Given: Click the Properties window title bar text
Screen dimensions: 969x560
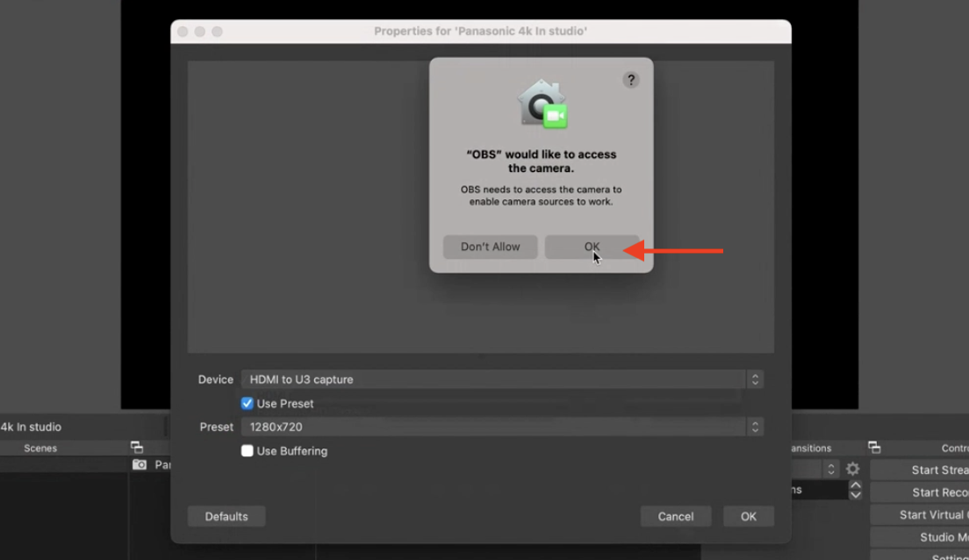Looking at the screenshot, I should click(x=480, y=31).
